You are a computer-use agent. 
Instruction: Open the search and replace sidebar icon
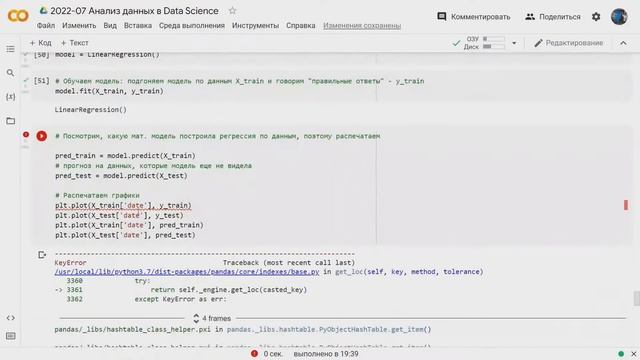(x=11, y=73)
